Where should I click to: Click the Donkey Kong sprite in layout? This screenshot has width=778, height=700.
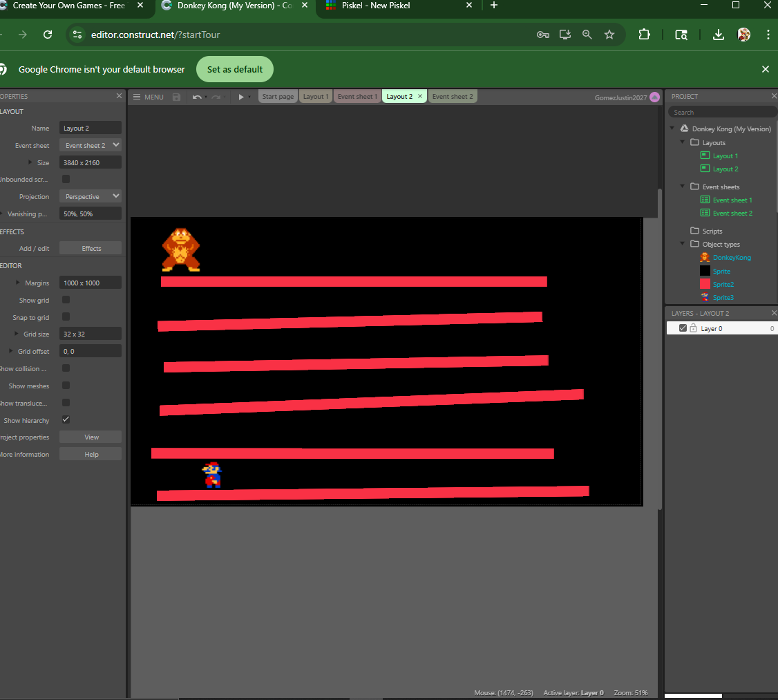(181, 249)
